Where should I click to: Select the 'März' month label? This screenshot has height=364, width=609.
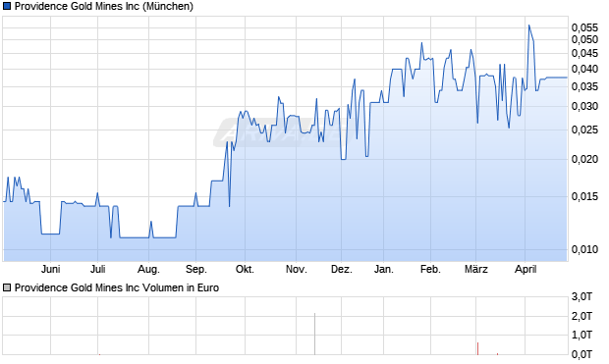[476, 269]
